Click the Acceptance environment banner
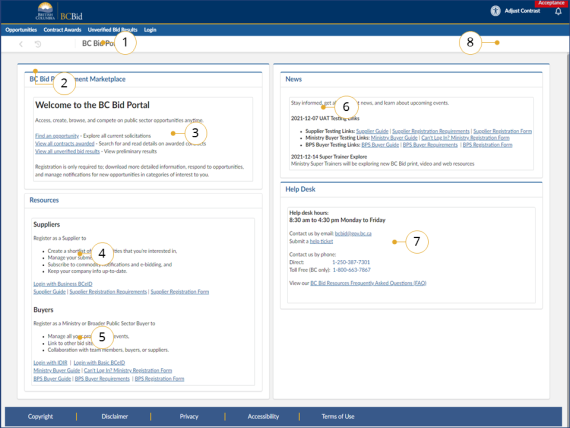Image resolution: width=570 pixels, height=428 pixels. pyautogui.click(x=551, y=3)
